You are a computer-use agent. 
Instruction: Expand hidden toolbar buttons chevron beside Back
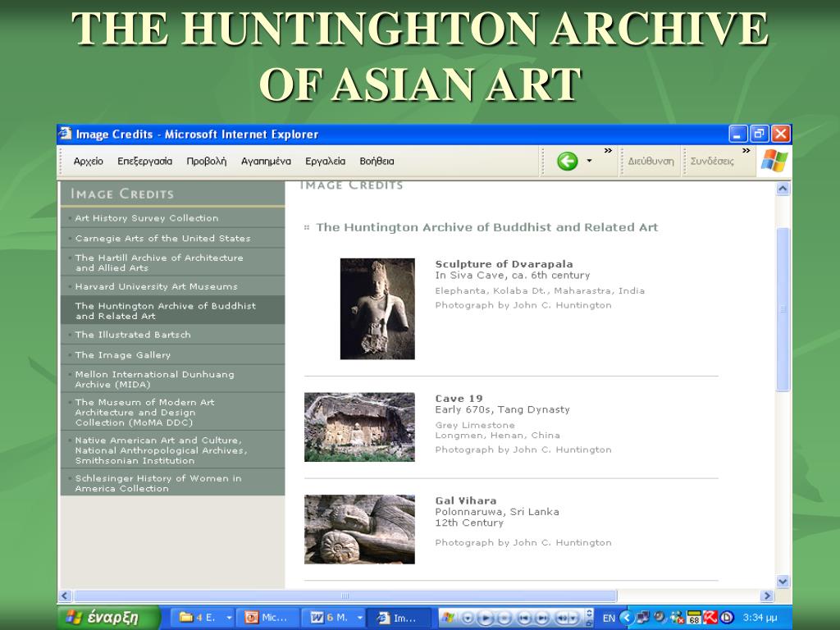pos(608,151)
